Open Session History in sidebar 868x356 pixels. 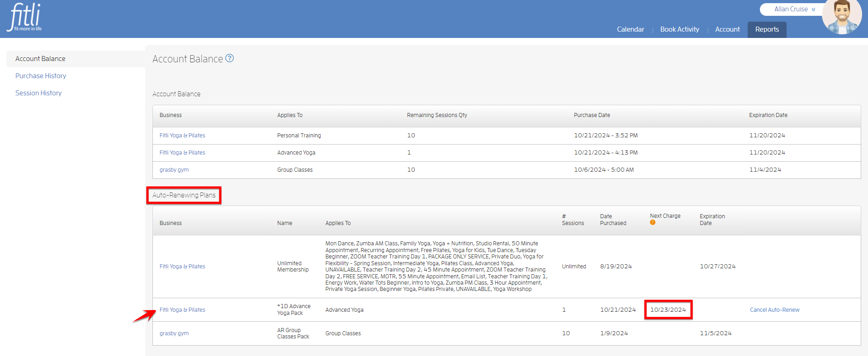[38, 93]
